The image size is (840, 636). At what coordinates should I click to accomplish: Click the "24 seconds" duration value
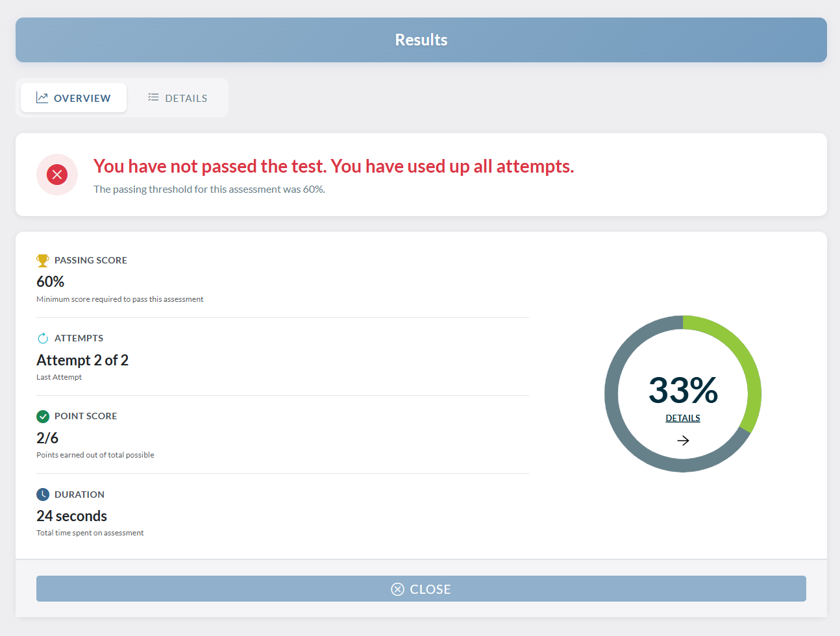point(71,516)
